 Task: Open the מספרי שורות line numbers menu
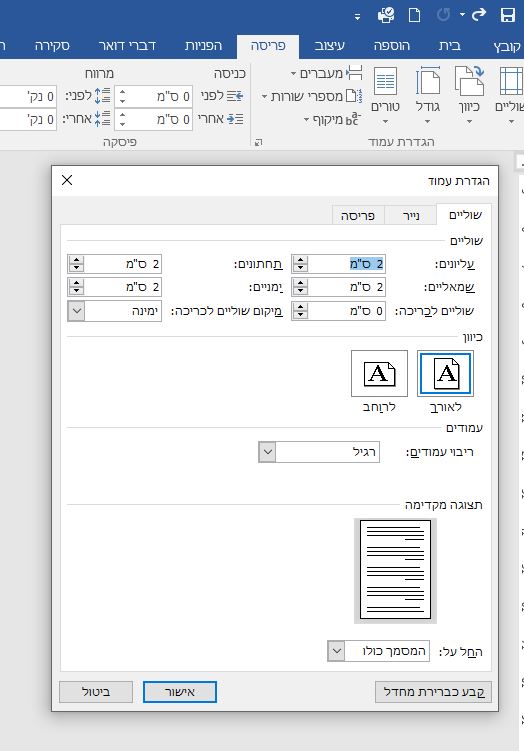pyautogui.click(x=312, y=96)
